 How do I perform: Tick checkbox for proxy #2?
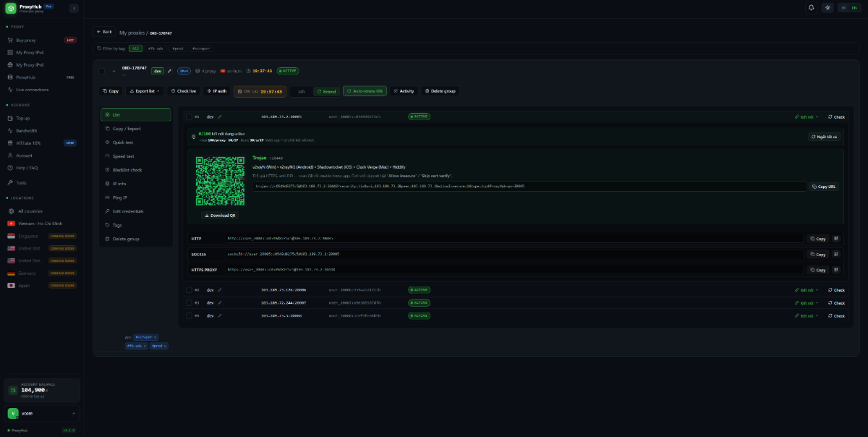[x=188, y=290]
